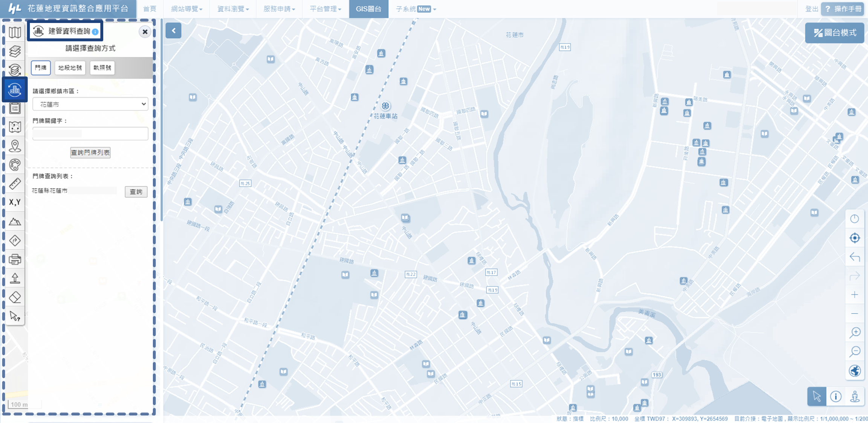Switch query mode to 執照號
This screenshot has height=423, width=868.
(x=102, y=68)
